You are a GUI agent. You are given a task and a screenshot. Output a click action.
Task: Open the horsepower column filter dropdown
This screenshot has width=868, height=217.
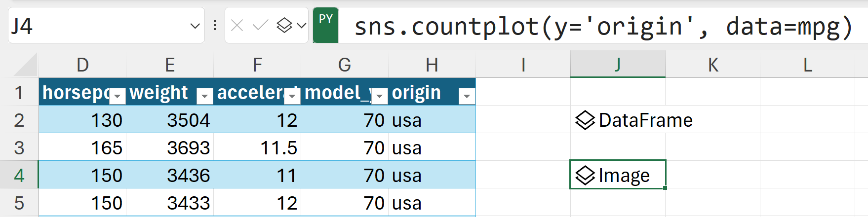[118, 96]
